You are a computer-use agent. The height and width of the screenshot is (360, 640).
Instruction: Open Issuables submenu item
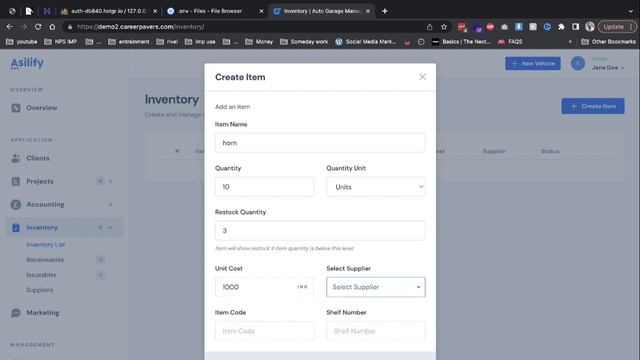41,275
